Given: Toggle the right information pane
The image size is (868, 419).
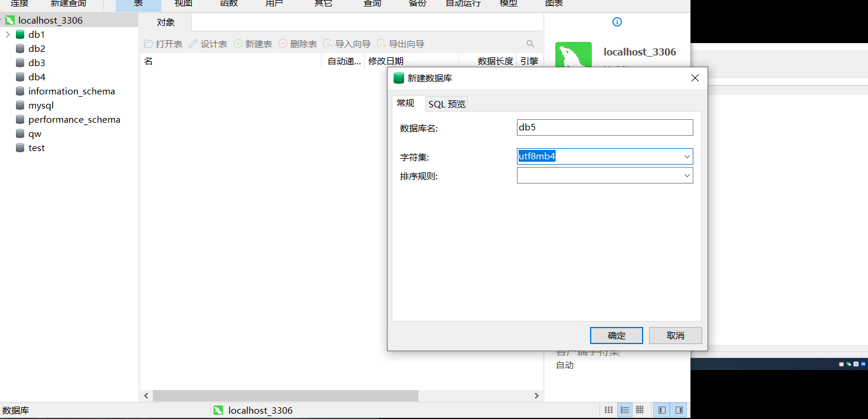Looking at the screenshot, I should (679, 410).
